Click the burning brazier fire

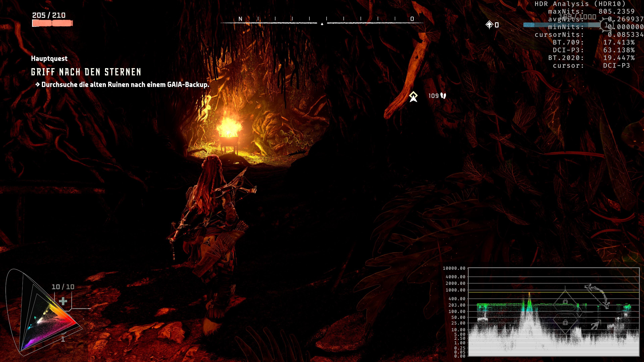coord(229,126)
